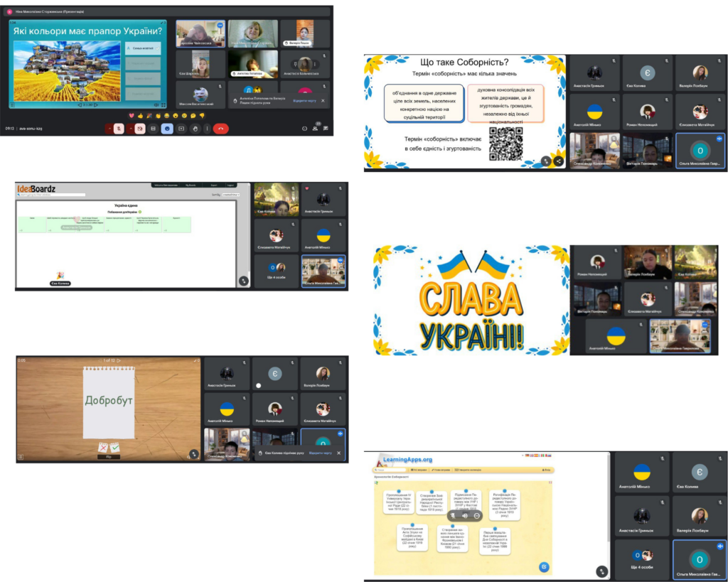The image size is (728, 582).
Task: Click the blue check button in LearningApps exercise
Action: pyautogui.click(x=544, y=566)
